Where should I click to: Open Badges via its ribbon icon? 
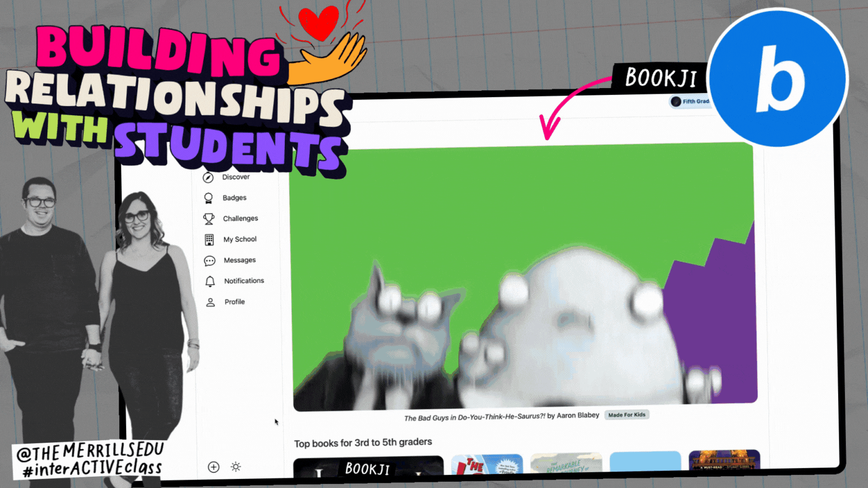point(209,198)
